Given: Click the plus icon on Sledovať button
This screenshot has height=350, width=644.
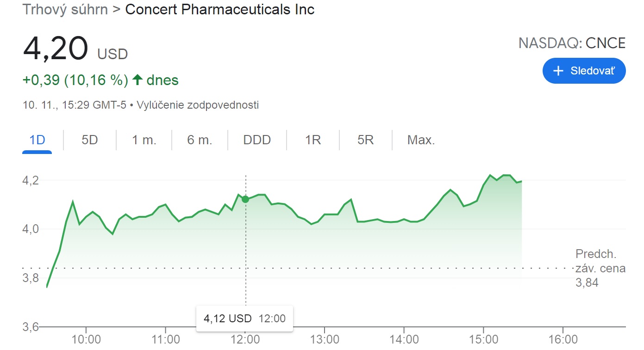Looking at the screenshot, I should point(559,71).
